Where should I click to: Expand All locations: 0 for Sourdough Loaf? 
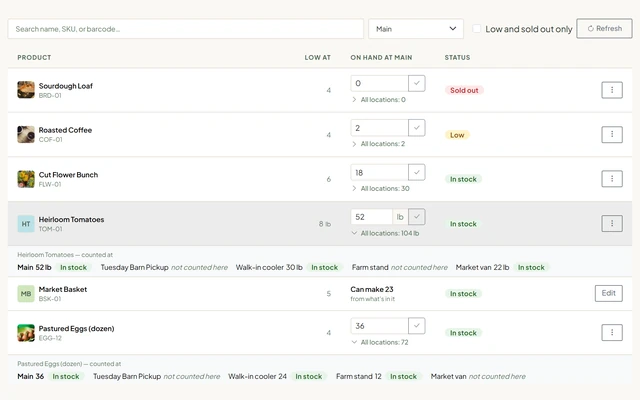pyautogui.click(x=379, y=100)
